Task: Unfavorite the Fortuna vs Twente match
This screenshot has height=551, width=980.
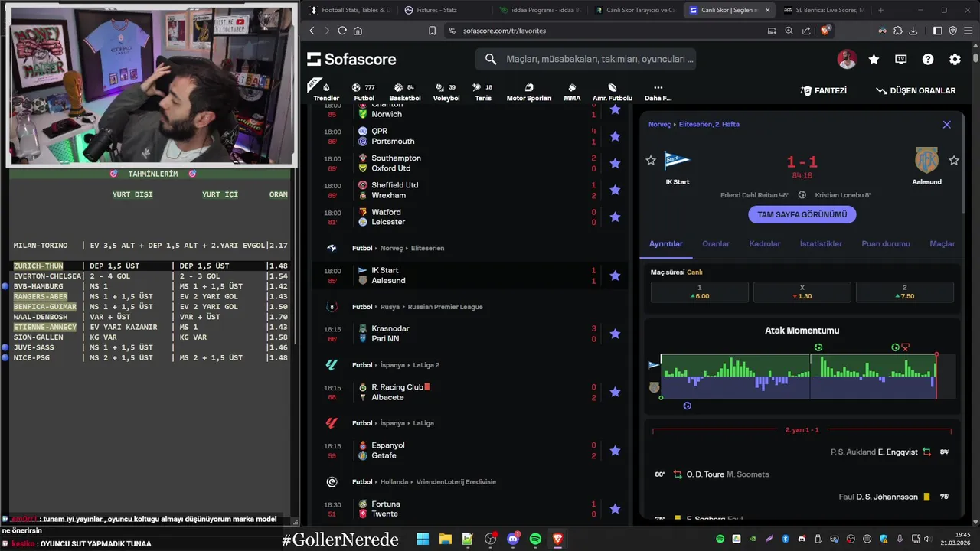Action: (x=615, y=509)
